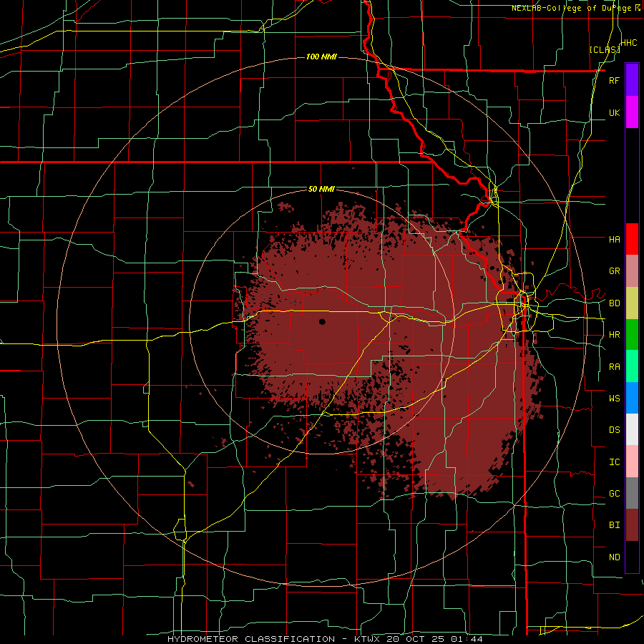Click the IC legend label
This screenshot has width=644, height=644.
pos(614,462)
